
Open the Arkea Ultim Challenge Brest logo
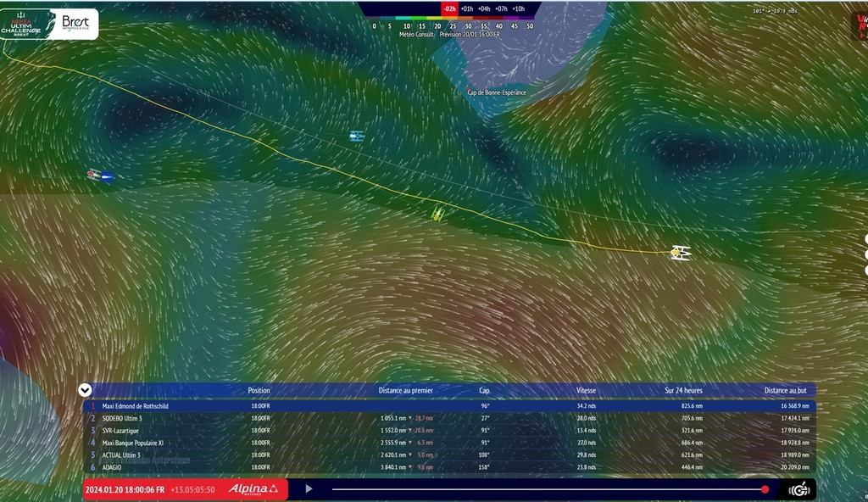(26, 24)
